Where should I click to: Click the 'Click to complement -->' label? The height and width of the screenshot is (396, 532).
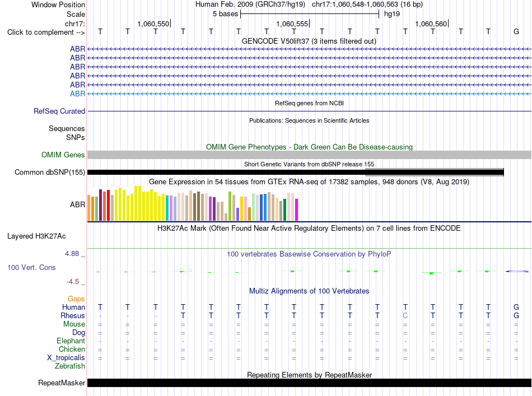coord(46,32)
